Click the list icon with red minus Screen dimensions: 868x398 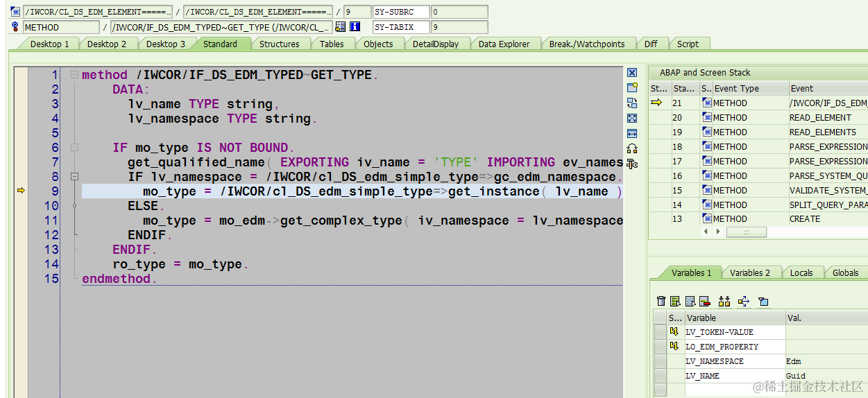[705, 301]
